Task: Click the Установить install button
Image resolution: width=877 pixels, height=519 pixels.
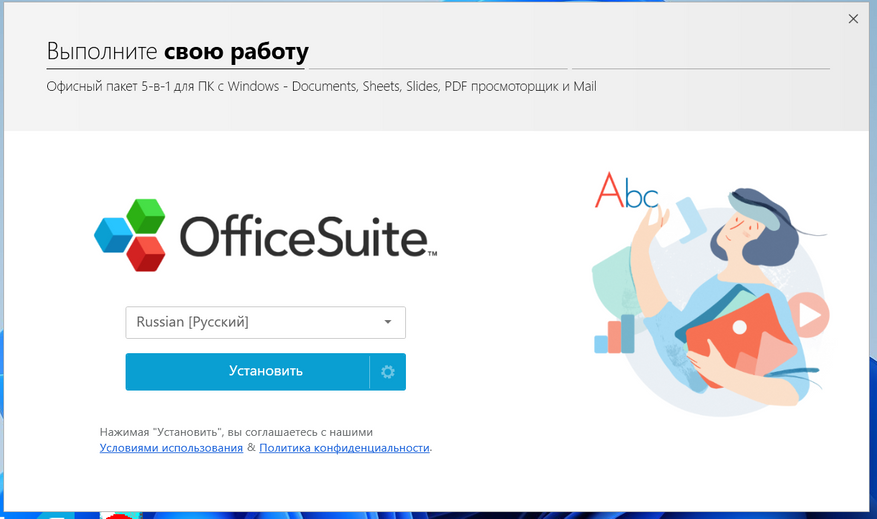Action: click(247, 372)
